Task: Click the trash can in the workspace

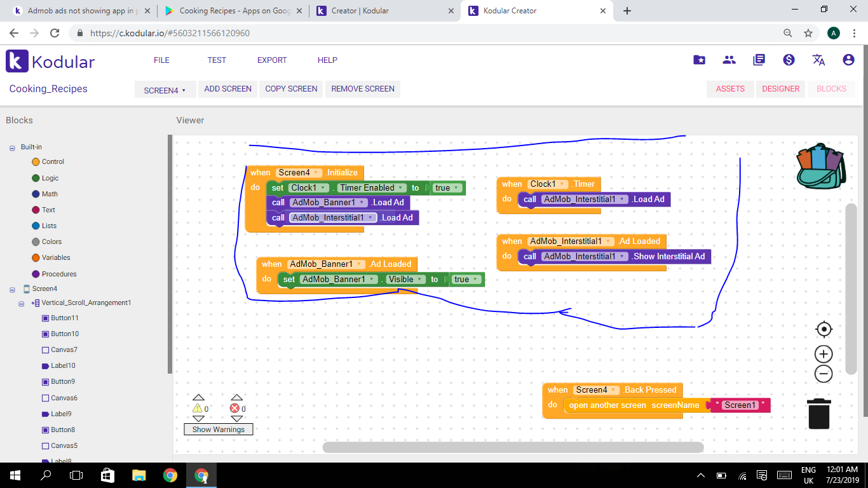Action: (819, 414)
